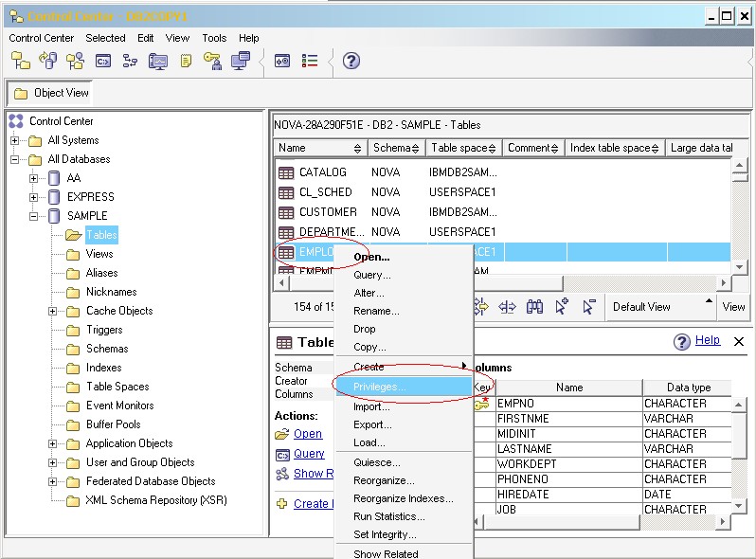The width and height of the screenshot is (756, 559).
Task: Close the table details pane
Action: click(739, 341)
